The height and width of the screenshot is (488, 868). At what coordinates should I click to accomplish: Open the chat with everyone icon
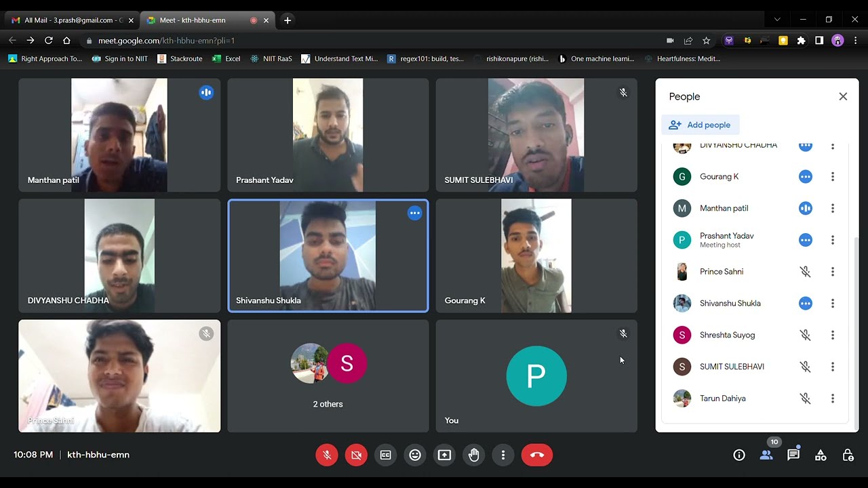793,455
